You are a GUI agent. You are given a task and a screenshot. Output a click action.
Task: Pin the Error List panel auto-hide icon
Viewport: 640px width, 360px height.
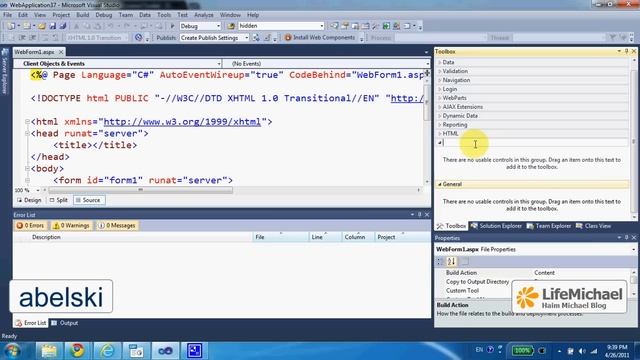click(x=420, y=215)
